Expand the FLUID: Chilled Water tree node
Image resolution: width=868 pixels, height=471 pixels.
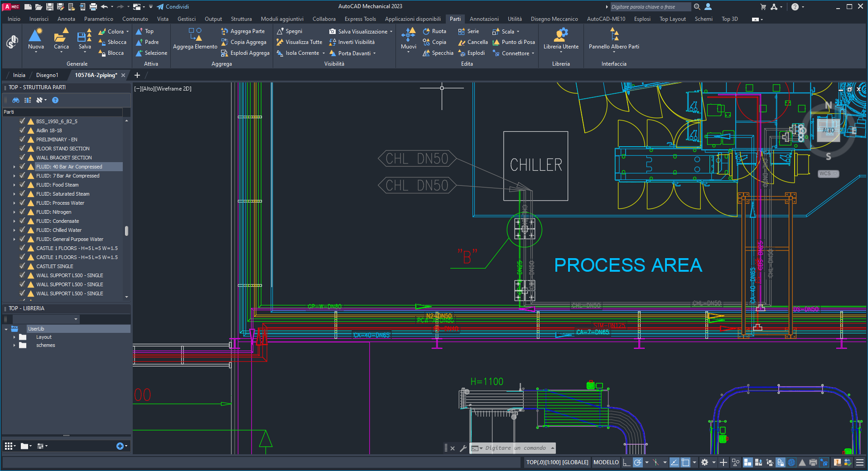click(x=14, y=230)
